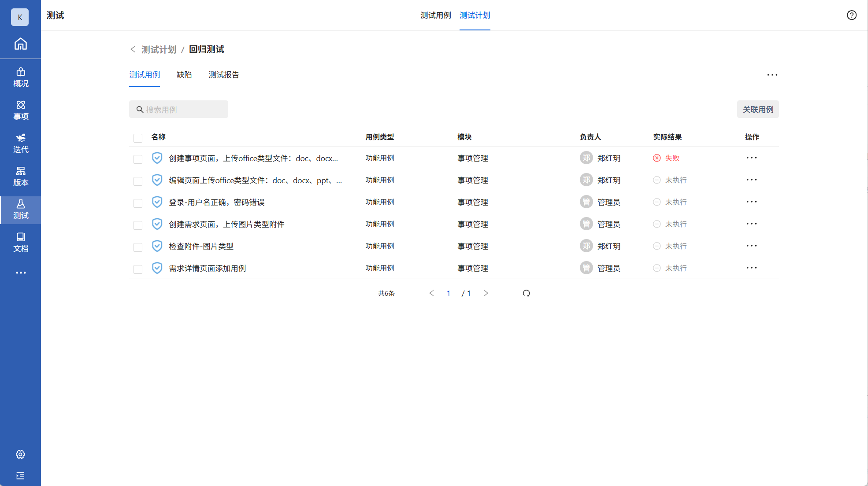Switch to 测试报告 tab
The image size is (868, 486).
coord(223,75)
